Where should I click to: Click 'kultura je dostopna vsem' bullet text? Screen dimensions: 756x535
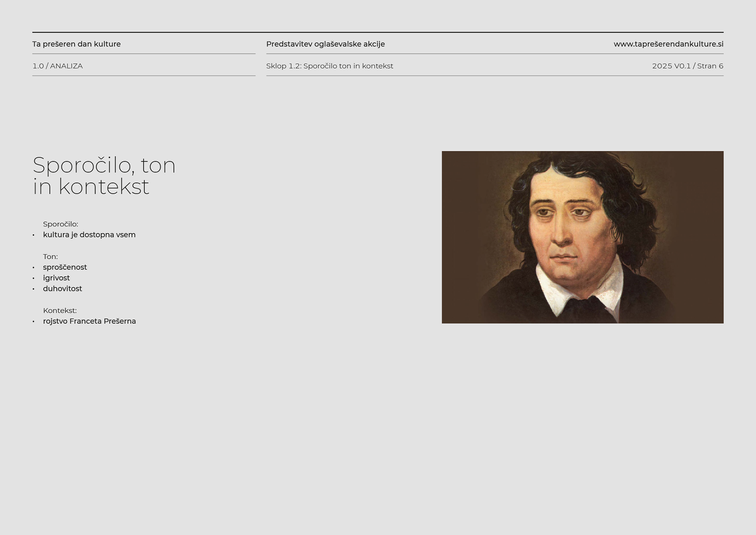click(x=89, y=235)
